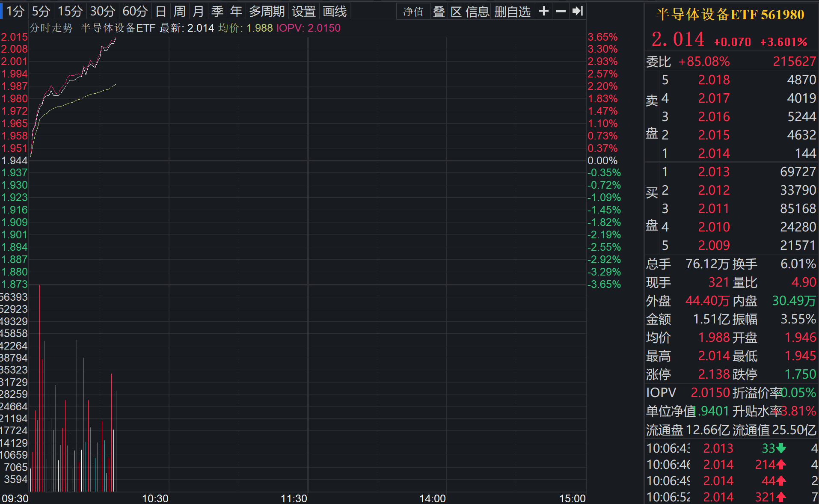Screen dimensions: 819x504
Task: Click the 半导体设备ETF 561980 title
Action: [730, 14]
